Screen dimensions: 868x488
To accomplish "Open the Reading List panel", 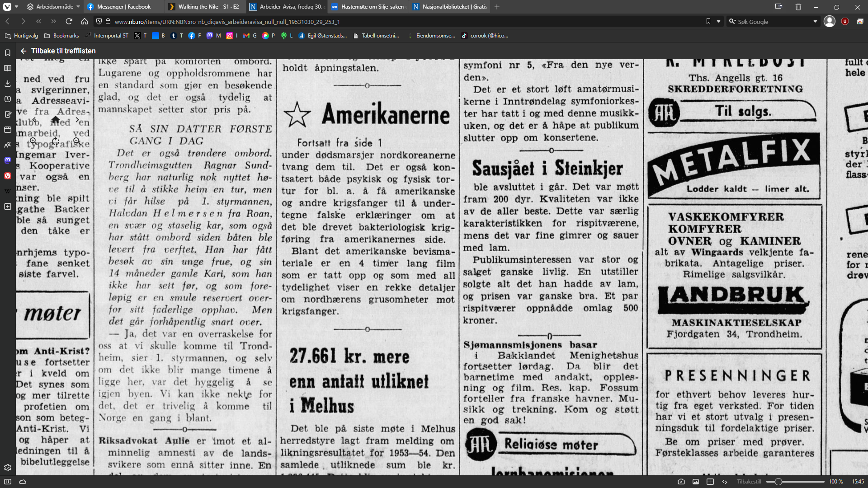I will (8, 68).
